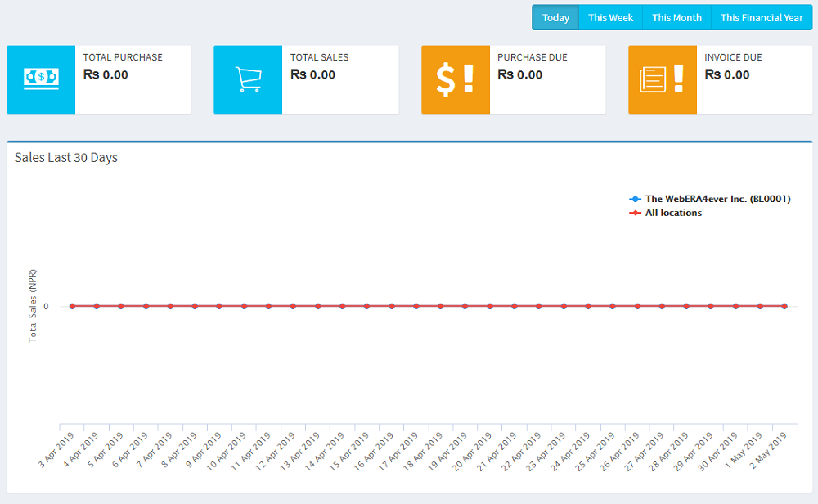
Task: Click the Total Sales shopping cart icon
Action: pos(248,79)
